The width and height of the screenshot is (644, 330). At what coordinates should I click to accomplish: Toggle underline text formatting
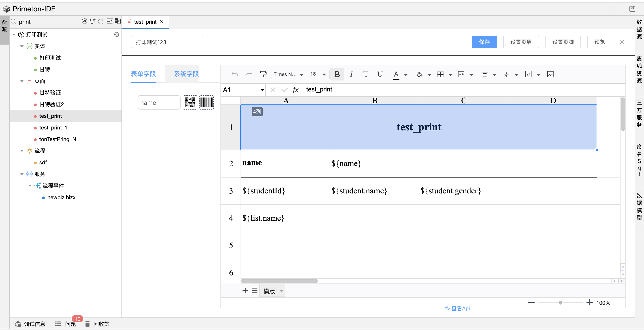(380, 74)
